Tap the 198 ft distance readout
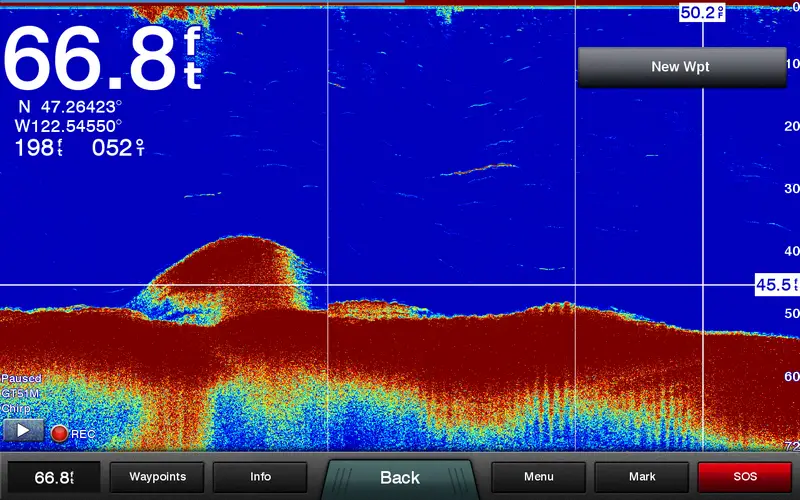The width and height of the screenshot is (800, 500). (x=39, y=148)
